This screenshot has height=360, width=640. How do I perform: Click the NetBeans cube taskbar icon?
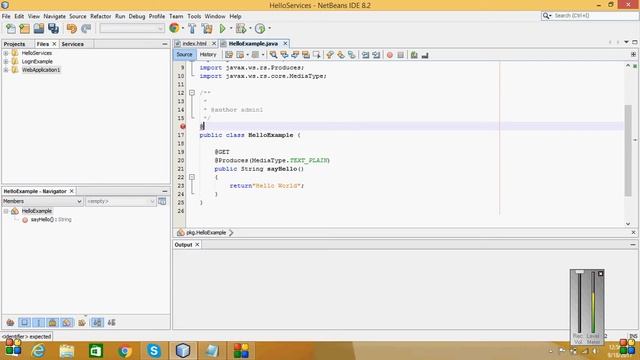click(x=183, y=351)
